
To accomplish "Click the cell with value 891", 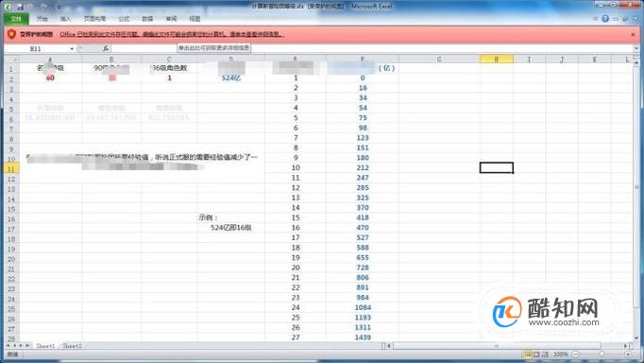I will [x=363, y=287].
